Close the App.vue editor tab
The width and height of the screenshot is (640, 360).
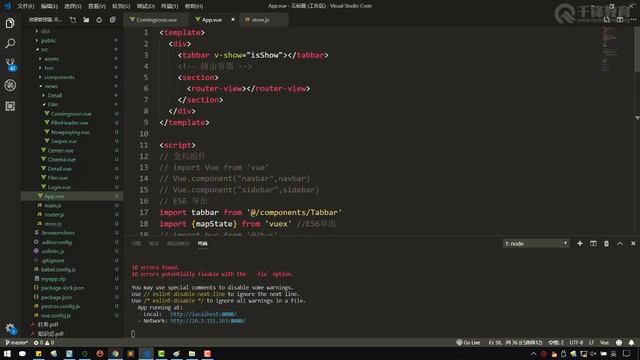[233, 20]
